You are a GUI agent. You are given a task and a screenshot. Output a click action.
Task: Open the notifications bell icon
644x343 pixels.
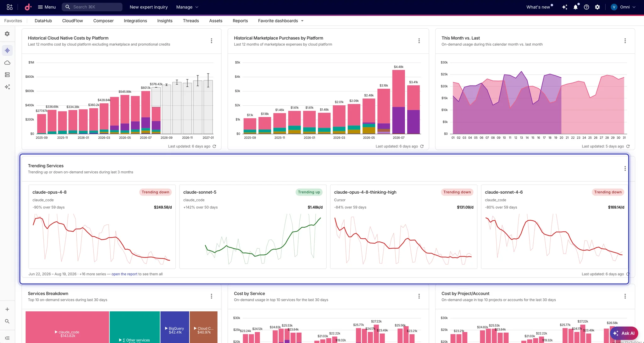click(575, 7)
